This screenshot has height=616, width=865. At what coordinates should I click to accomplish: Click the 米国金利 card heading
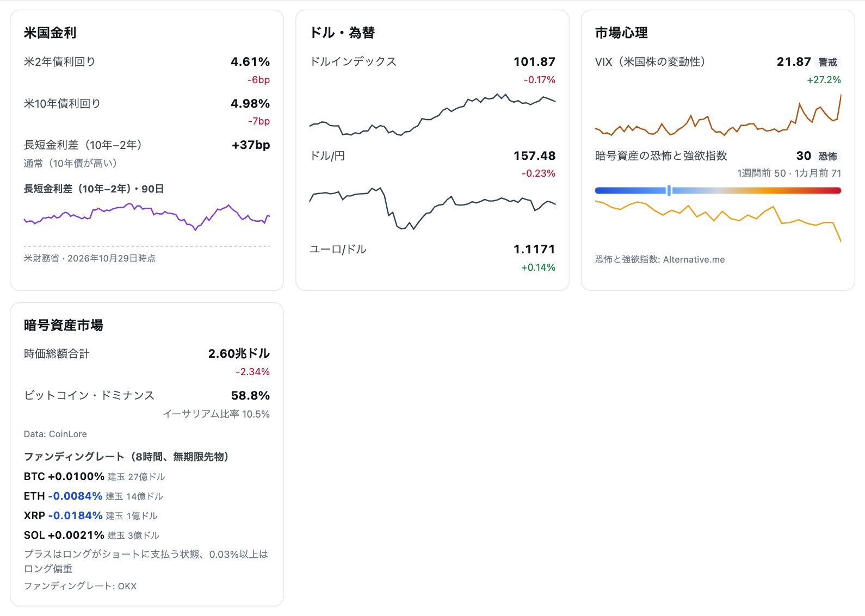pyautogui.click(x=50, y=33)
